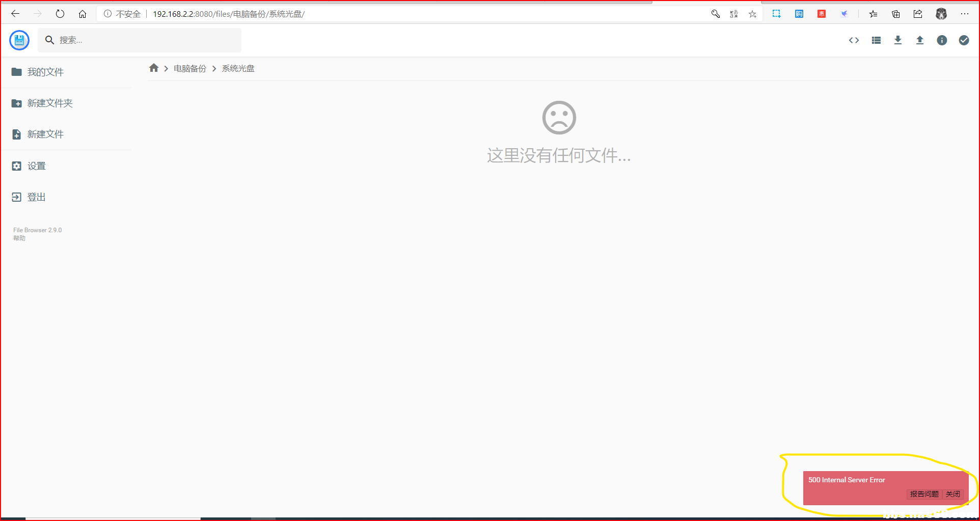Viewport: 980px width, 521px height.
Task: Show folder info details
Action: pyautogui.click(x=942, y=40)
